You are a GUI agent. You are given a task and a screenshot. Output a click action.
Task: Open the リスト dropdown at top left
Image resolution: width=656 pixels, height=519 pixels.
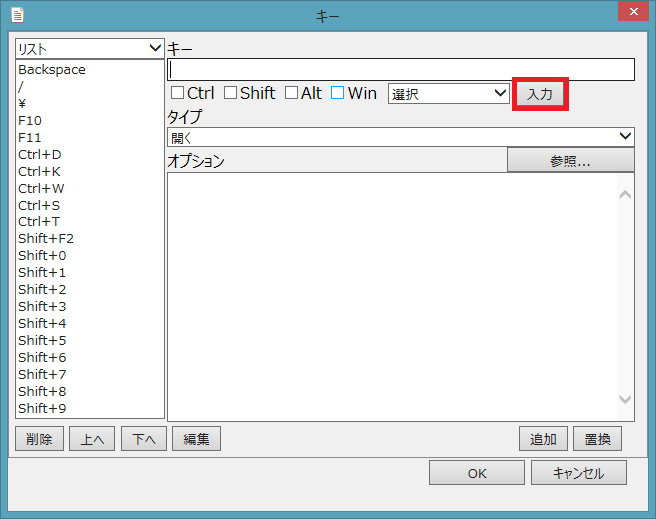tap(90, 48)
